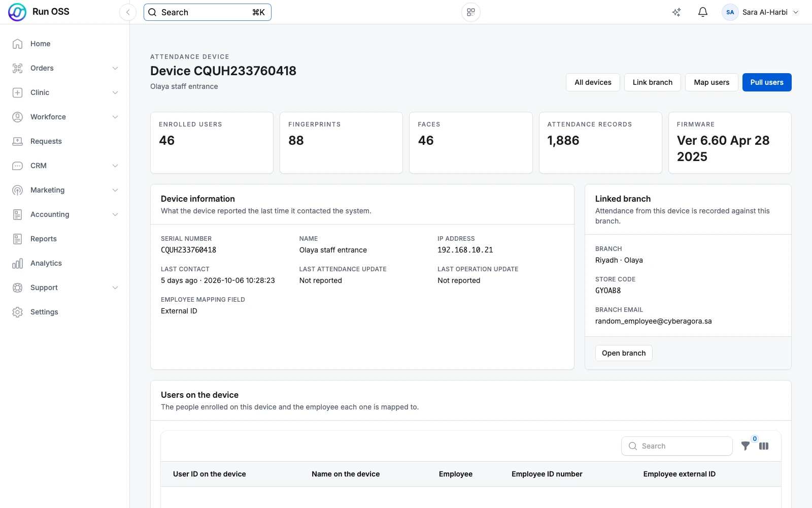Open Requests from the sidebar
Screen dimensions: 812x508
coord(65,141)
